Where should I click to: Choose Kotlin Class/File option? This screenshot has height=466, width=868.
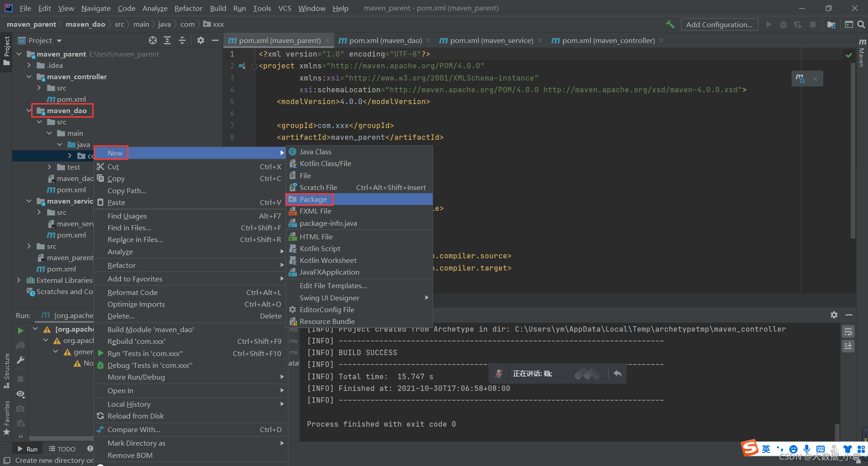click(360, 164)
